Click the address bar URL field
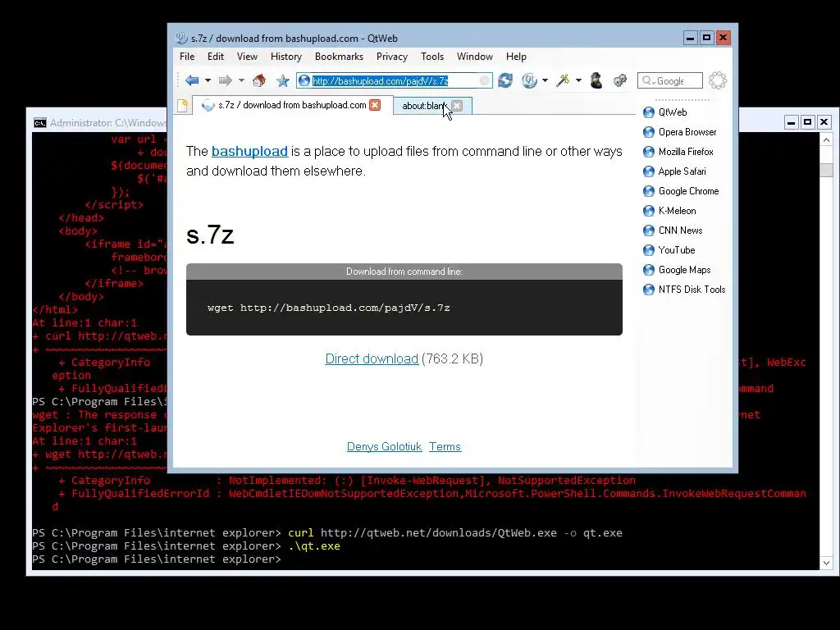Image resolution: width=840 pixels, height=630 pixels. [x=395, y=80]
